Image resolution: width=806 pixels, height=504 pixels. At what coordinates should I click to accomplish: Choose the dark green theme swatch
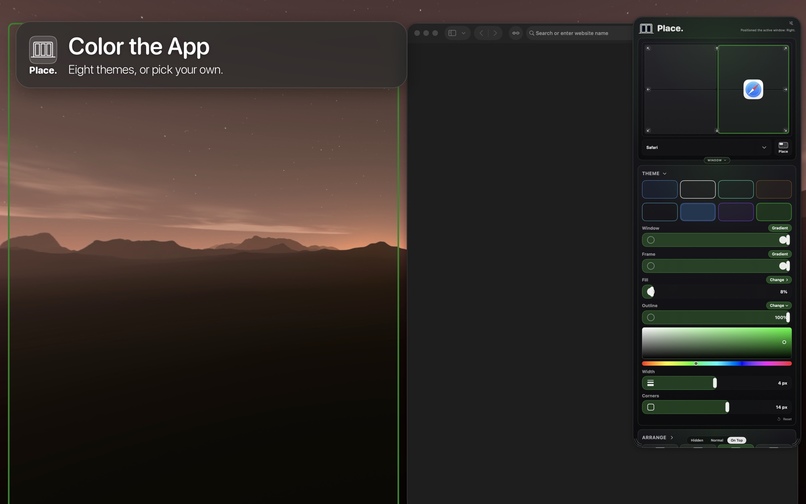[x=774, y=212]
